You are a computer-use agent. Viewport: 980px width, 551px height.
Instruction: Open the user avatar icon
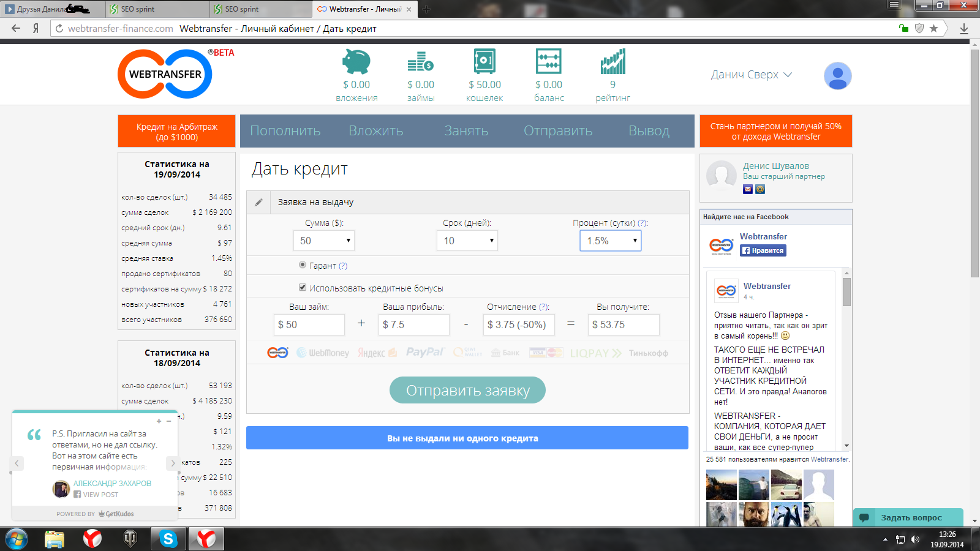click(837, 76)
